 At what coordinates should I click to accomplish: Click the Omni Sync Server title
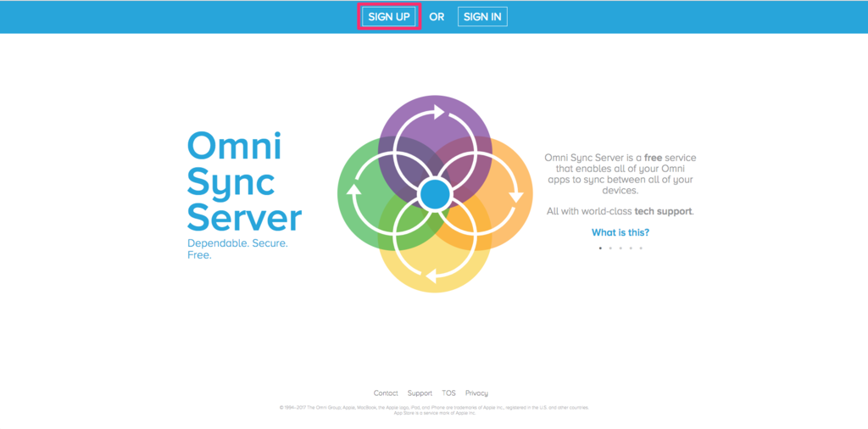pyautogui.click(x=244, y=181)
